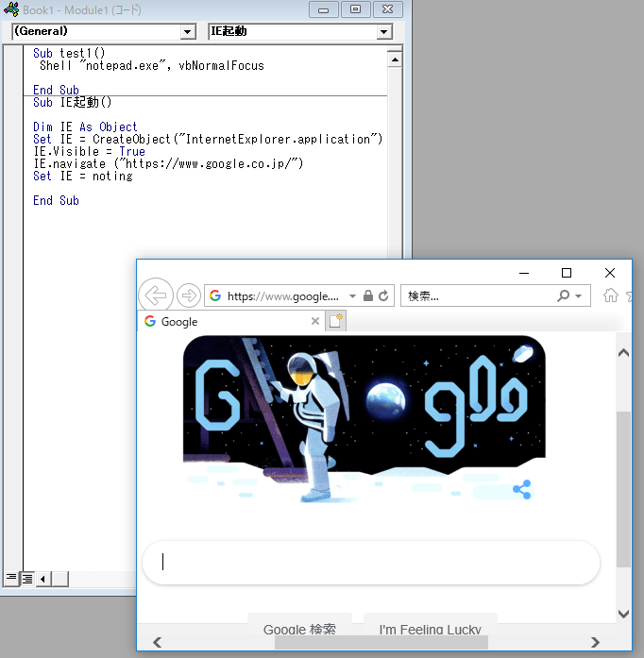Click code window scroll left arrow
The height and width of the screenshot is (658, 644).
coord(43,579)
